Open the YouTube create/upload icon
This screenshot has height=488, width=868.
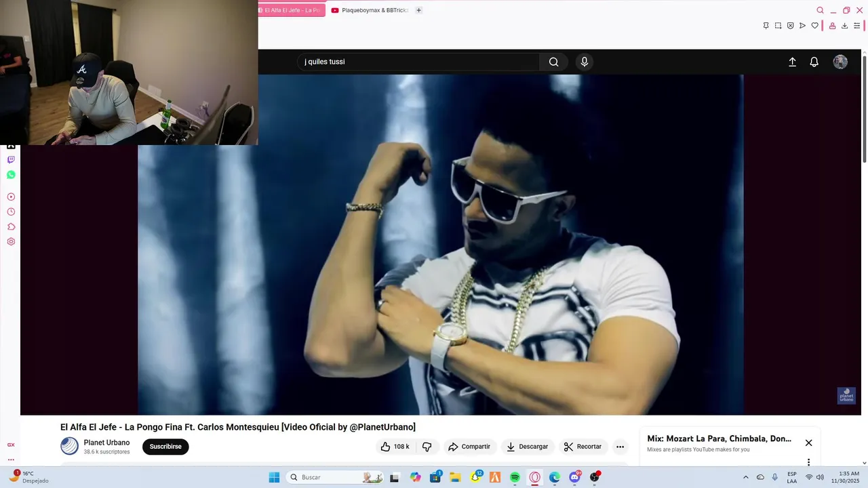[x=792, y=62]
